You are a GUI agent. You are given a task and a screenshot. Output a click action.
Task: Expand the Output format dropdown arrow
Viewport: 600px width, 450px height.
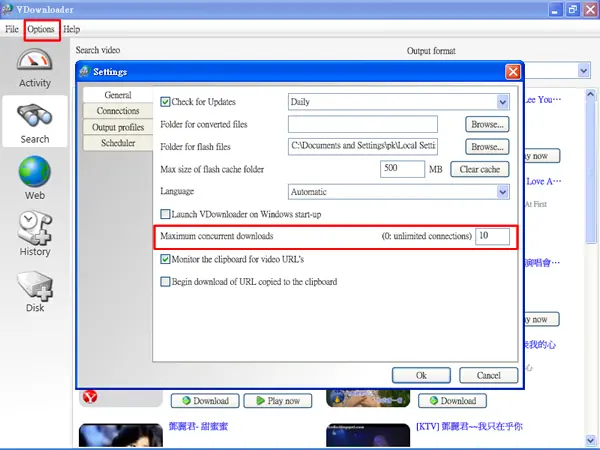point(583,70)
